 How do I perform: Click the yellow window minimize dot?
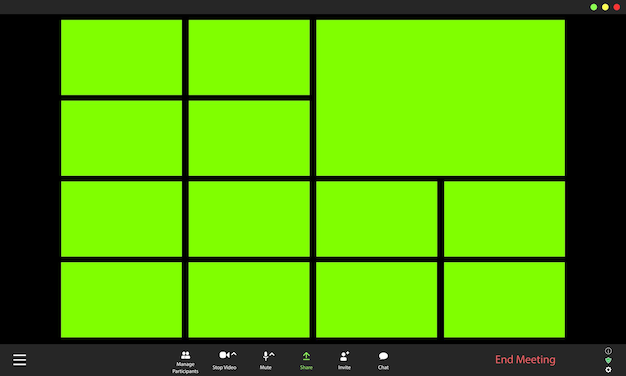pyautogui.click(x=605, y=7)
